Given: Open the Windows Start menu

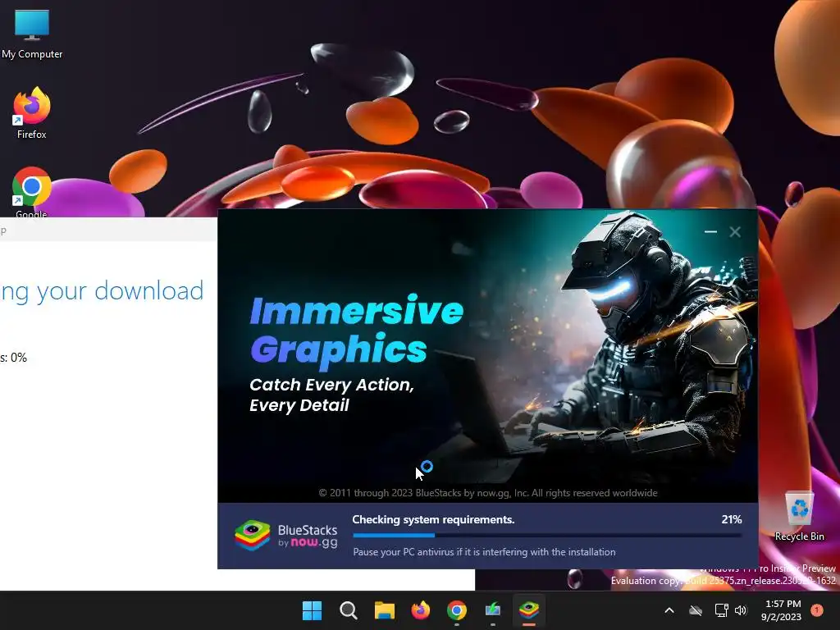Looking at the screenshot, I should point(312,610).
